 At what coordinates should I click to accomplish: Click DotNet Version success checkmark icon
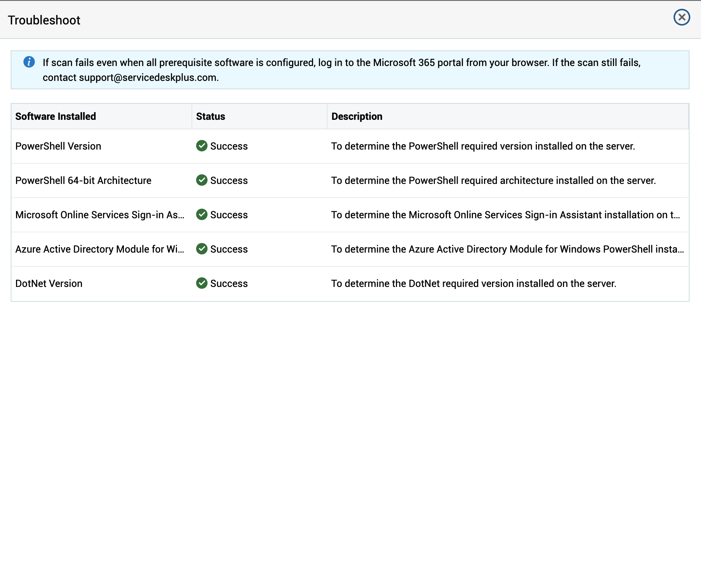point(202,283)
